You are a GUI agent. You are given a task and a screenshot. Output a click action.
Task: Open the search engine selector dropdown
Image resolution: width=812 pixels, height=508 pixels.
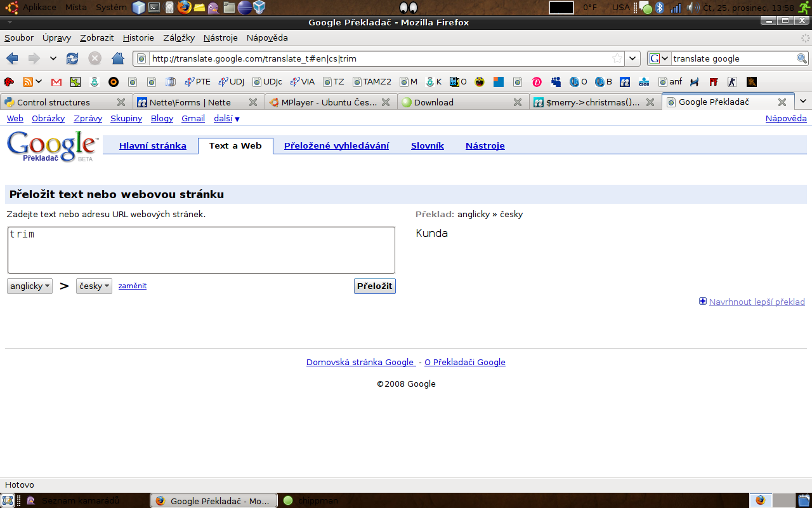pyautogui.click(x=659, y=58)
